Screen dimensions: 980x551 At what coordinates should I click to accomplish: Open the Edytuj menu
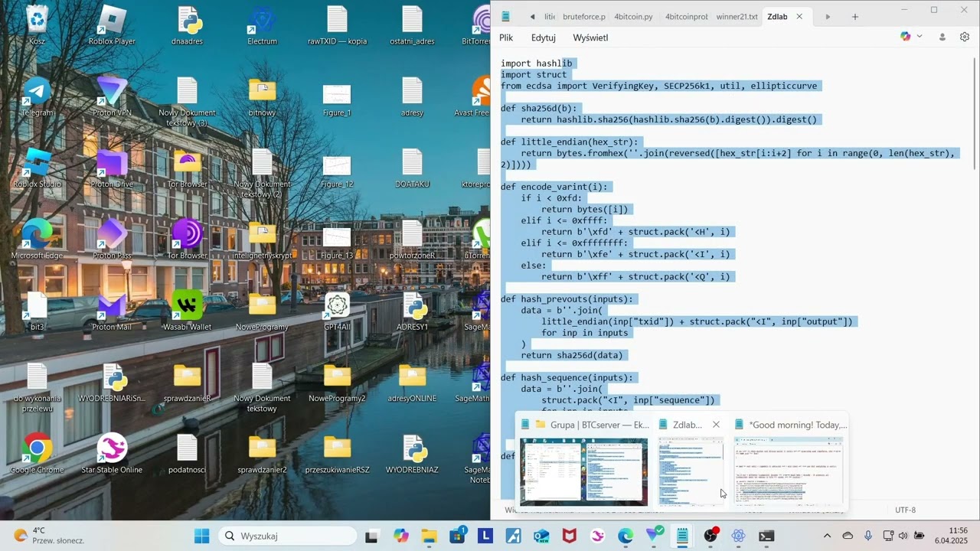coord(543,37)
